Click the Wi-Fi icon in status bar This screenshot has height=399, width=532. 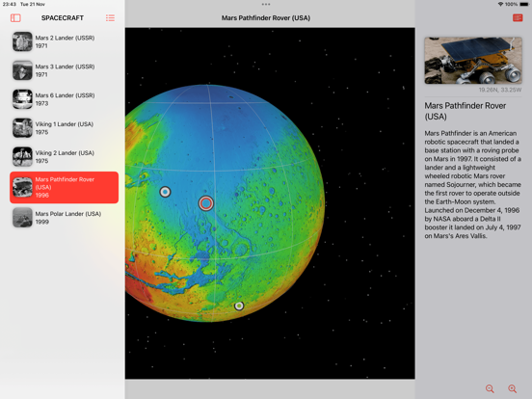[x=500, y=5]
